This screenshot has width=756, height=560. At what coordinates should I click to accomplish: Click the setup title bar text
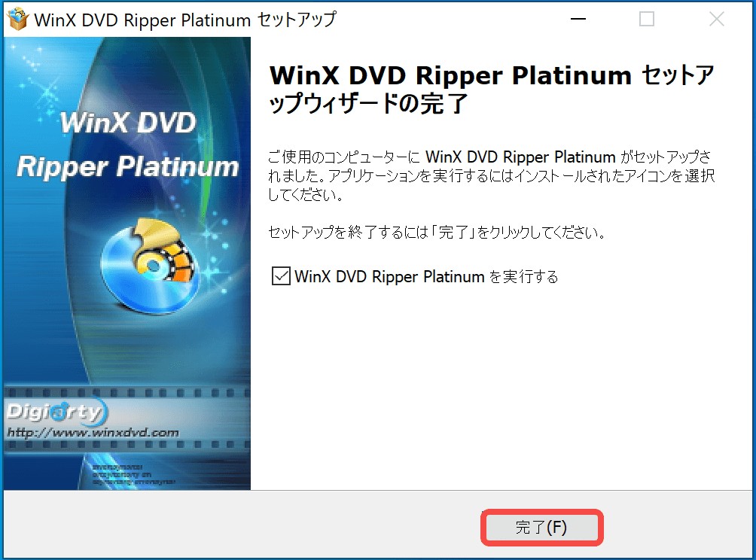pos(185,20)
